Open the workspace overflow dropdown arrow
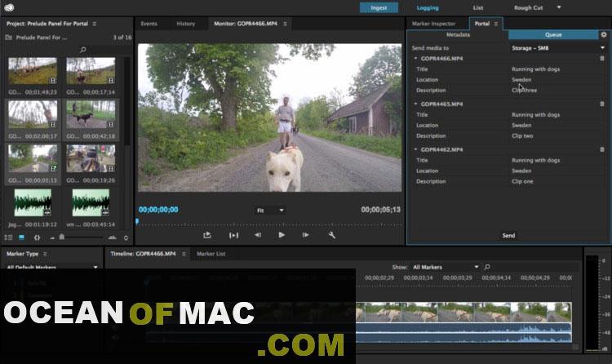Image resolution: width=612 pixels, height=364 pixels. point(558,7)
